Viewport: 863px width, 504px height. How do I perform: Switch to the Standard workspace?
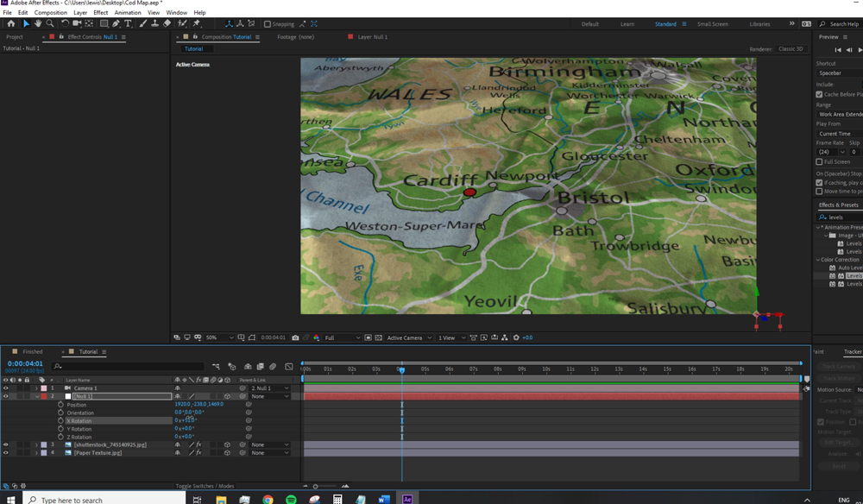click(x=665, y=24)
